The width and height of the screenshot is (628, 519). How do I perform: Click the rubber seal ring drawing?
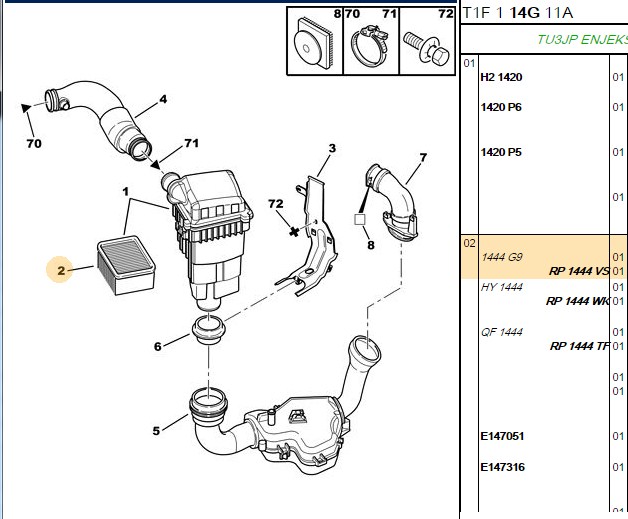209,330
